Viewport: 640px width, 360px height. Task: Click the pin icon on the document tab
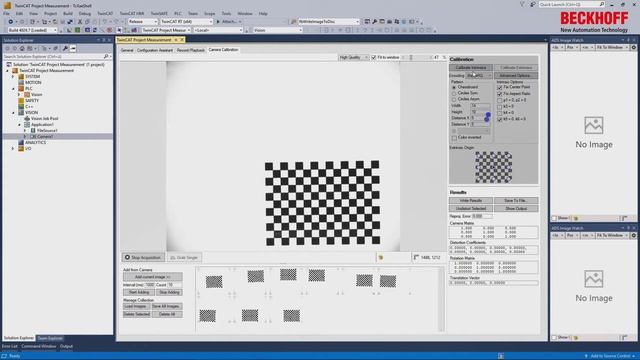click(176, 40)
